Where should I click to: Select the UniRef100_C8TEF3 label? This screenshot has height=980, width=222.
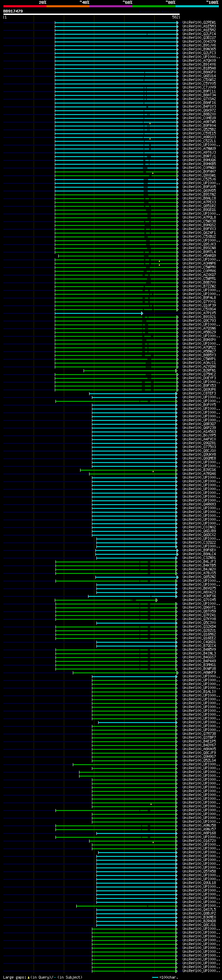pyautogui.click(x=199, y=394)
